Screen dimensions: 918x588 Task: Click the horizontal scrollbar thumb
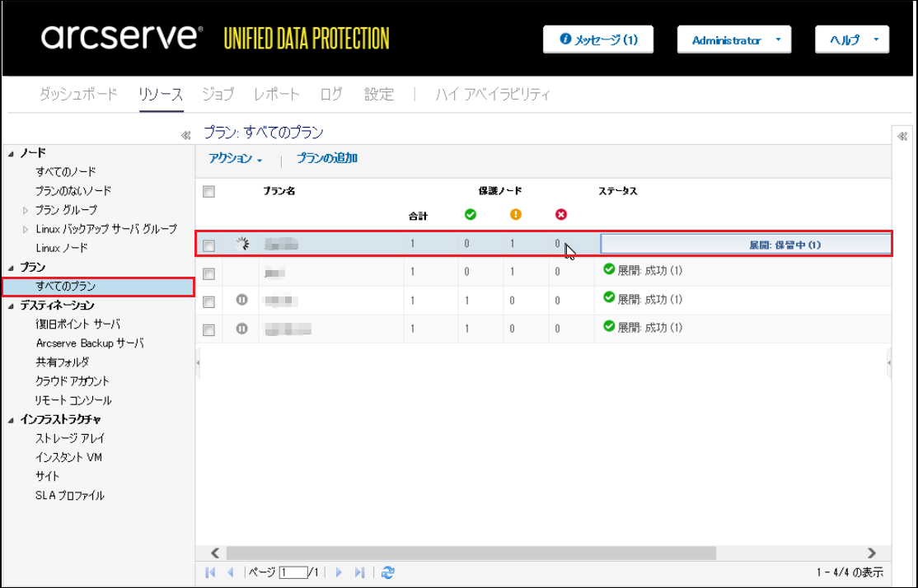(471, 553)
